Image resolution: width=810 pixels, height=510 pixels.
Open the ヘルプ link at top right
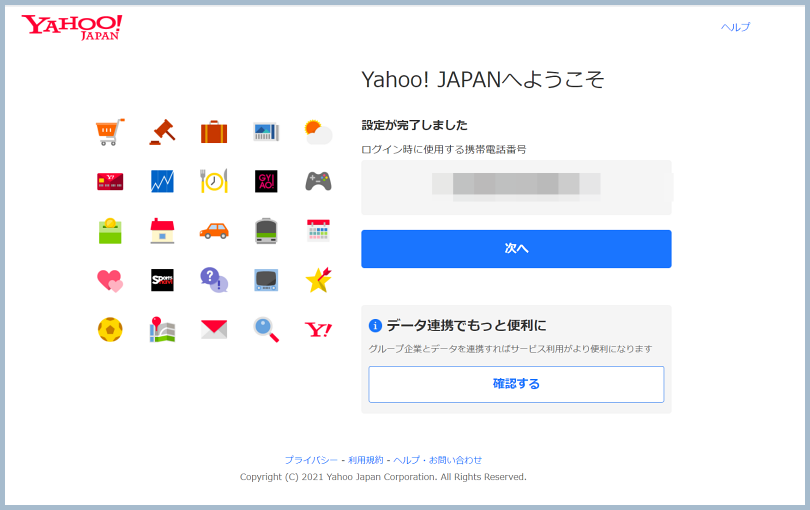coord(736,27)
